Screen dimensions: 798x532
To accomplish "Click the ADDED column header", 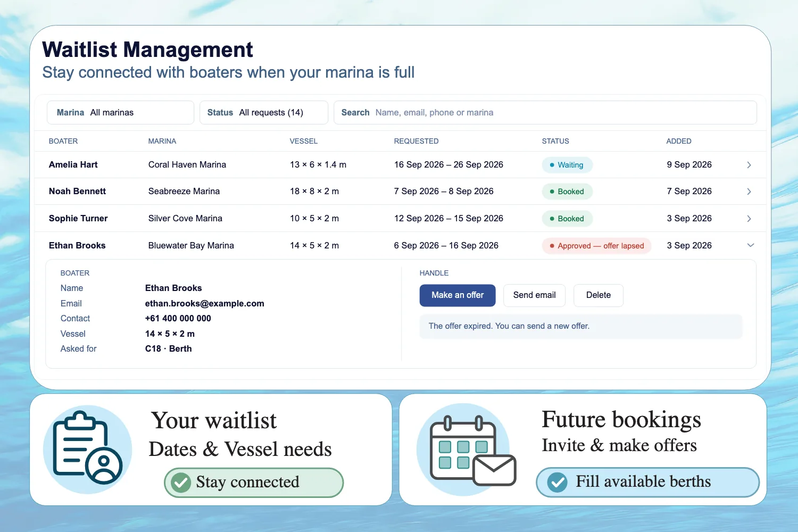I will 679,142.
